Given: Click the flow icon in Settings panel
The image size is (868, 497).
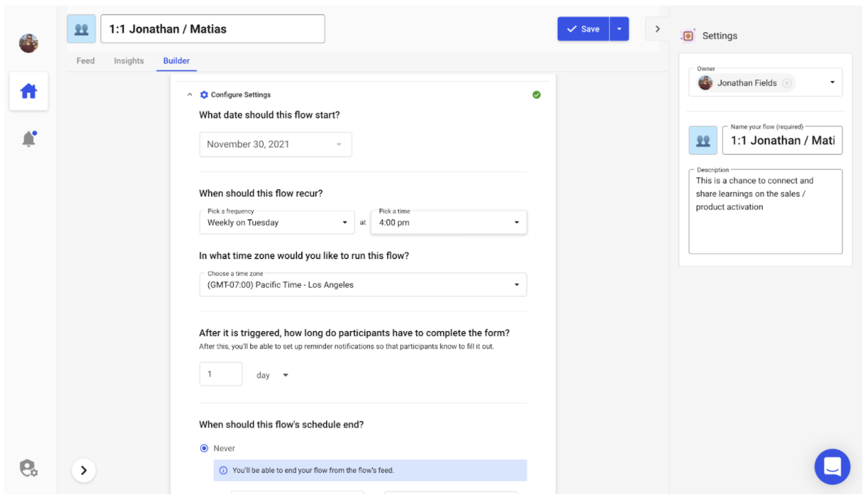Looking at the screenshot, I should pyautogui.click(x=703, y=140).
